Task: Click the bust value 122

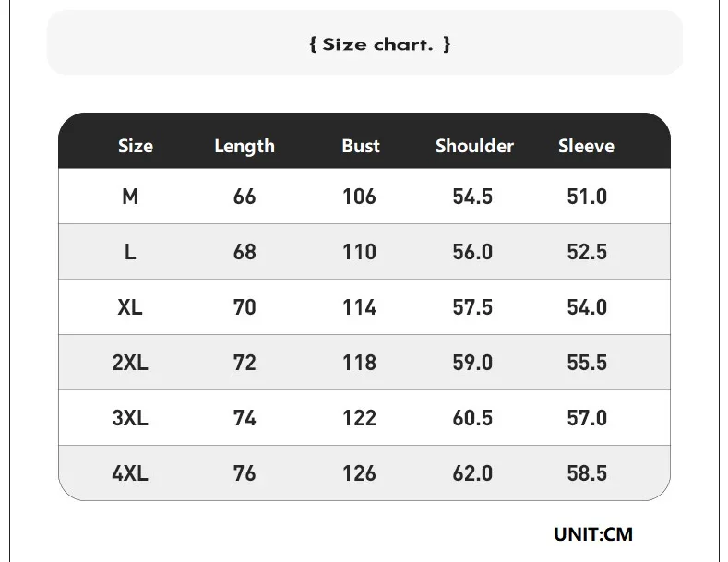Action: point(359,418)
